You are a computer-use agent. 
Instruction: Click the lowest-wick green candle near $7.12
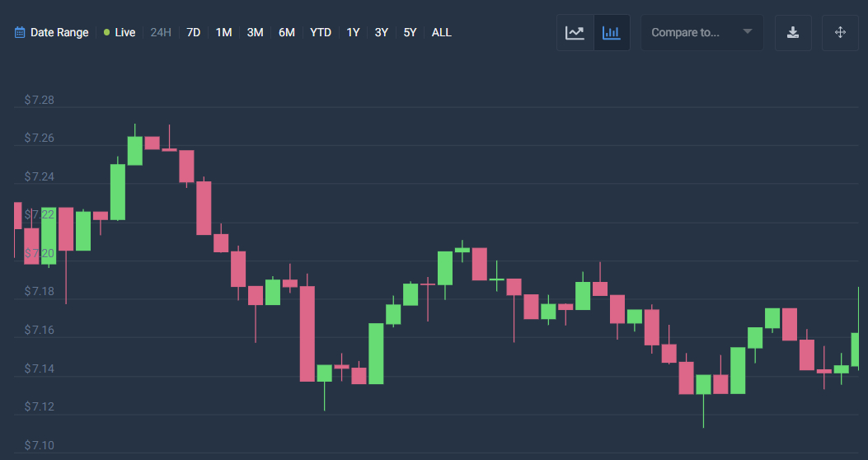coord(704,385)
